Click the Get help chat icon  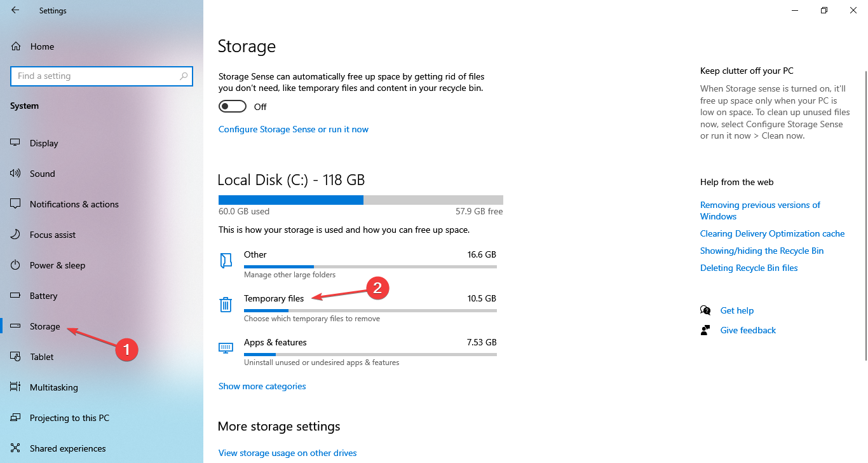pos(705,310)
